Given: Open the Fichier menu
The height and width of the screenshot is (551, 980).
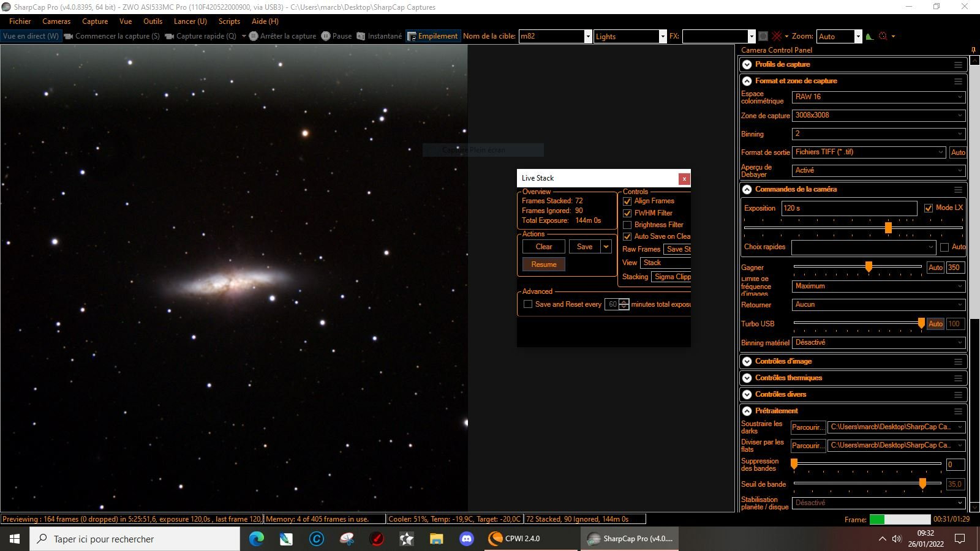Looking at the screenshot, I should [x=20, y=21].
